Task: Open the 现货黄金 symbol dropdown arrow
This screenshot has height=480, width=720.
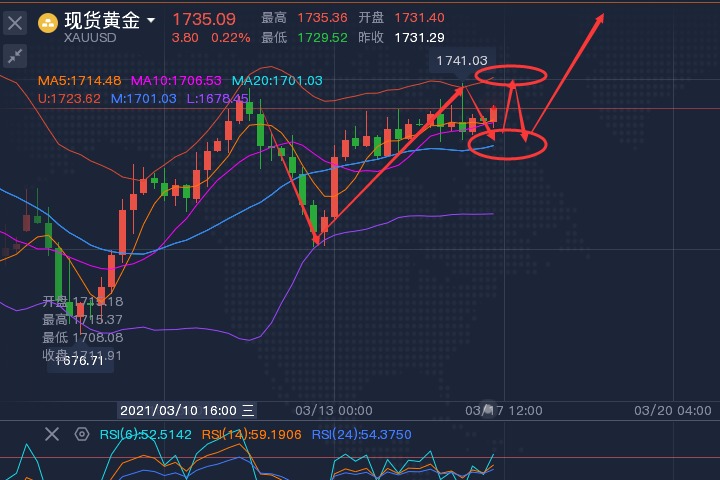Action: click(x=151, y=21)
